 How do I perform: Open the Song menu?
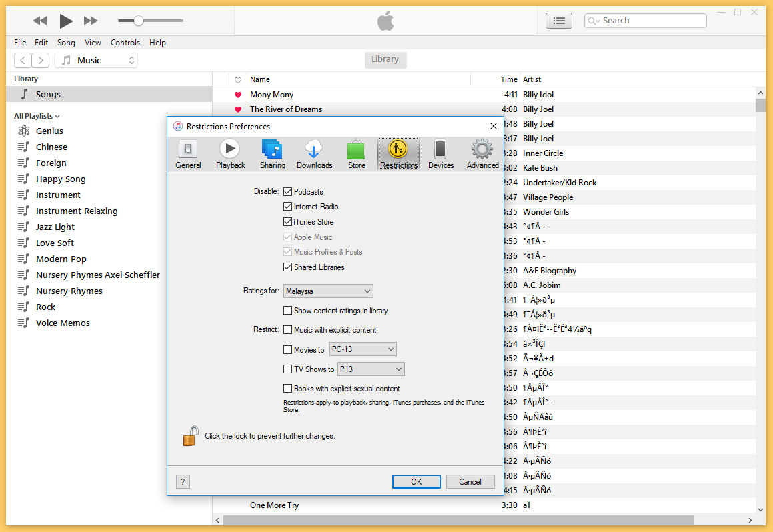pos(66,43)
